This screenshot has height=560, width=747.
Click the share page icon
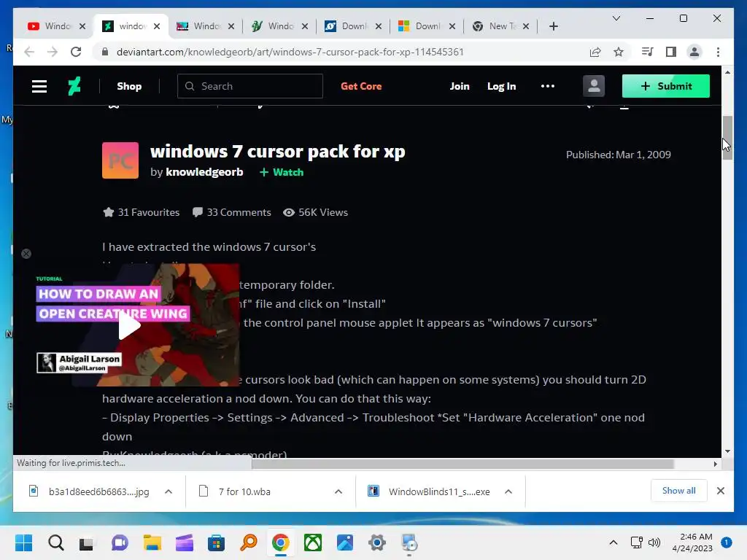coord(595,52)
